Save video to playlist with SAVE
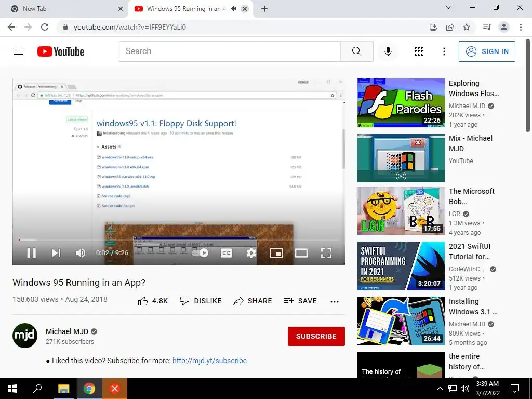Screen dimensions: 532x399 [x=300, y=301]
